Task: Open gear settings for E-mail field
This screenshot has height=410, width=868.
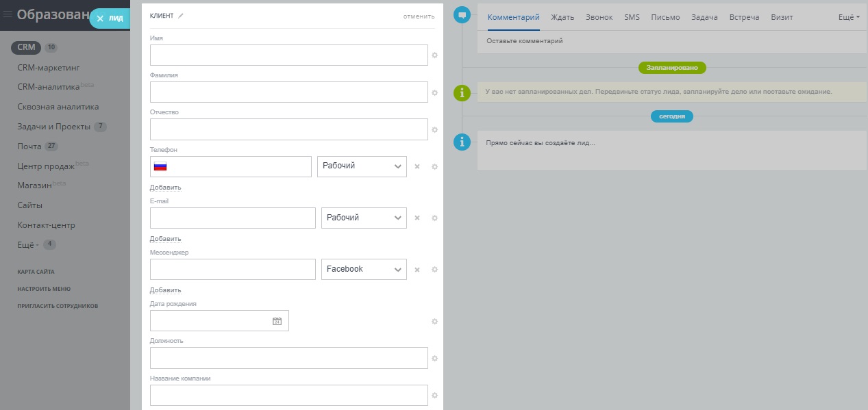Action: coord(434,218)
